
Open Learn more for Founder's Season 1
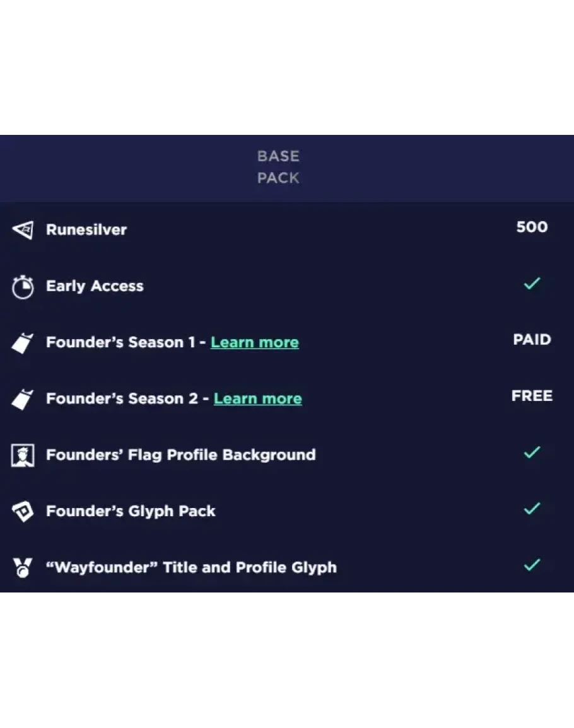click(x=255, y=342)
